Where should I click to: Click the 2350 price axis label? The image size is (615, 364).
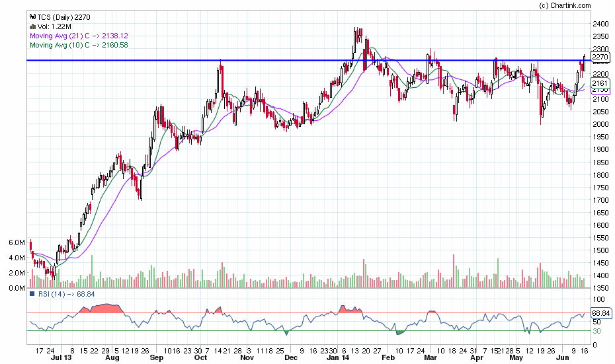pos(601,36)
